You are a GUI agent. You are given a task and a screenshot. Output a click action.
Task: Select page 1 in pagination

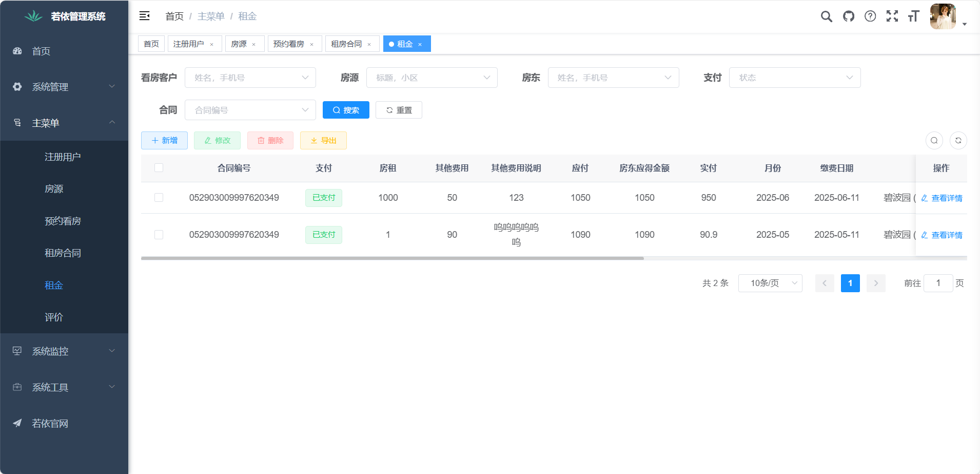click(x=850, y=283)
